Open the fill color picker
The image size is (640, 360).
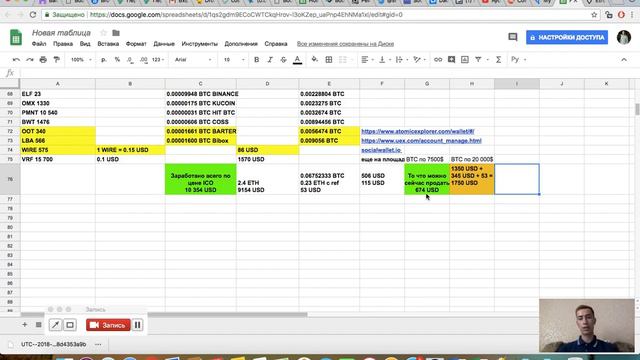click(x=314, y=60)
